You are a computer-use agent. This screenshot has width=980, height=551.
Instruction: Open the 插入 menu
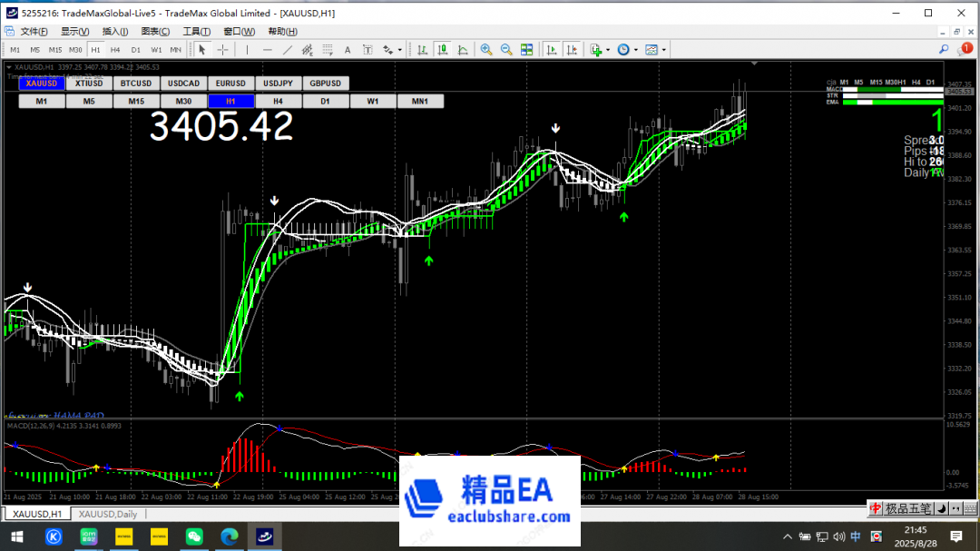[113, 30]
